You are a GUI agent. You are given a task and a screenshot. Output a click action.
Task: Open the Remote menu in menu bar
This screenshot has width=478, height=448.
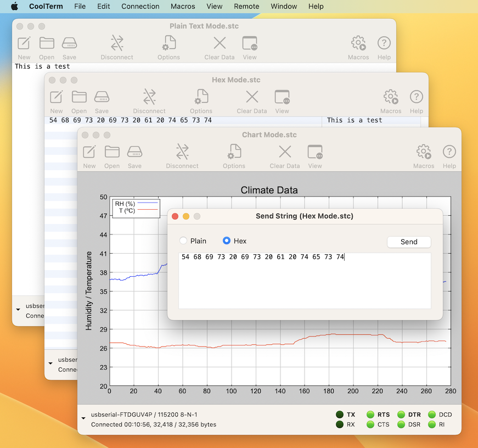(246, 7)
